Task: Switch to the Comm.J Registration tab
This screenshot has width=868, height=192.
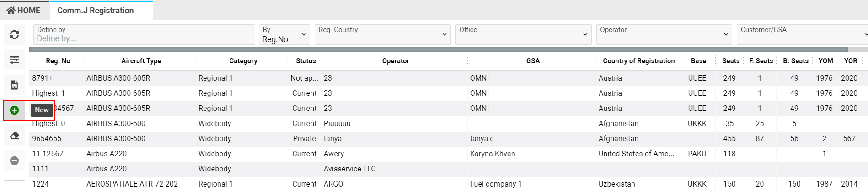Action: [x=96, y=10]
